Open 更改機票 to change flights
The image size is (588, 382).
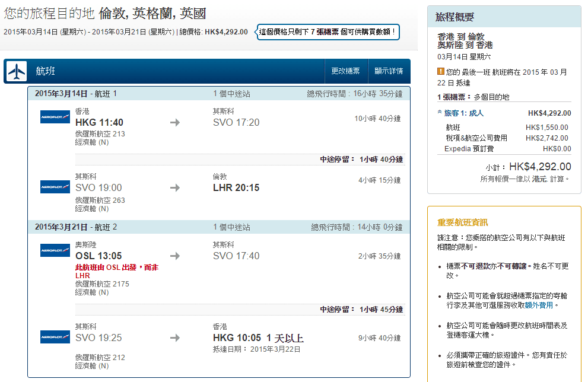(x=345, y=71)
